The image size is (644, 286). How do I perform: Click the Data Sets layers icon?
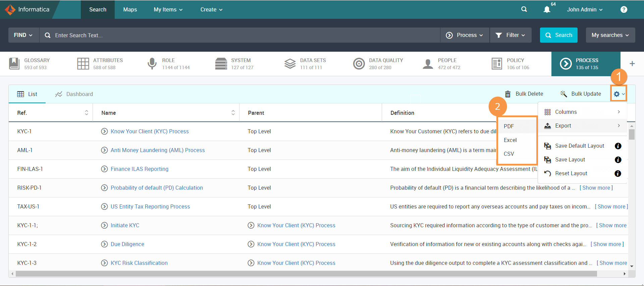click(290, 63)
